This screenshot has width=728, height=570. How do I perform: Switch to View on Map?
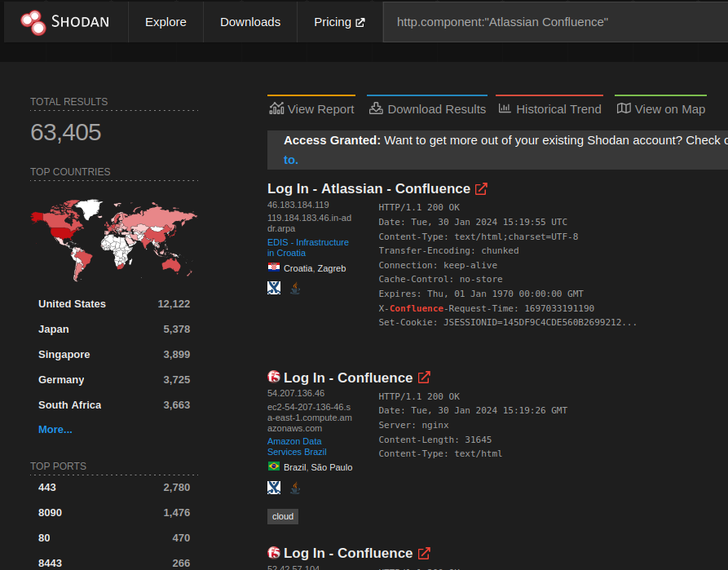point(660,108)
